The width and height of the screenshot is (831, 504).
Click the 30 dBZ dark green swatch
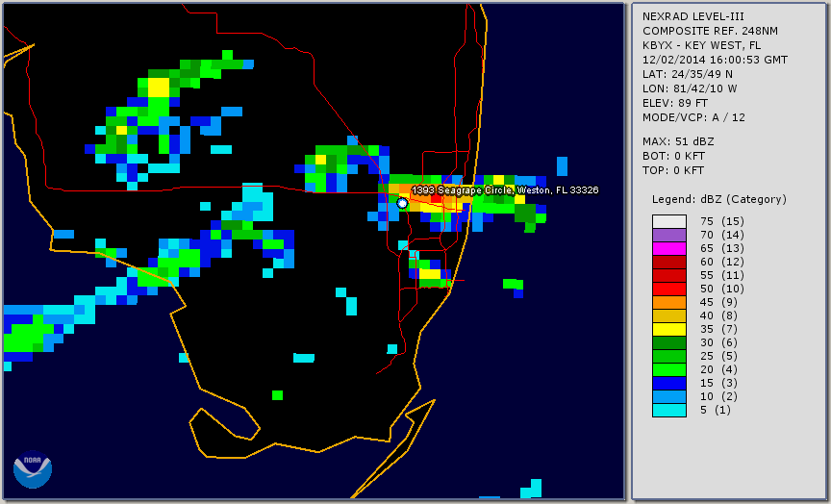click(668, 342)
